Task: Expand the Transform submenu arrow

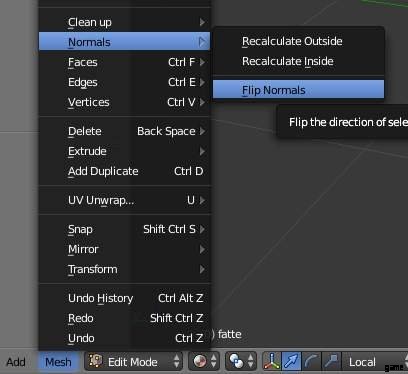Action: tap(202, 269)
